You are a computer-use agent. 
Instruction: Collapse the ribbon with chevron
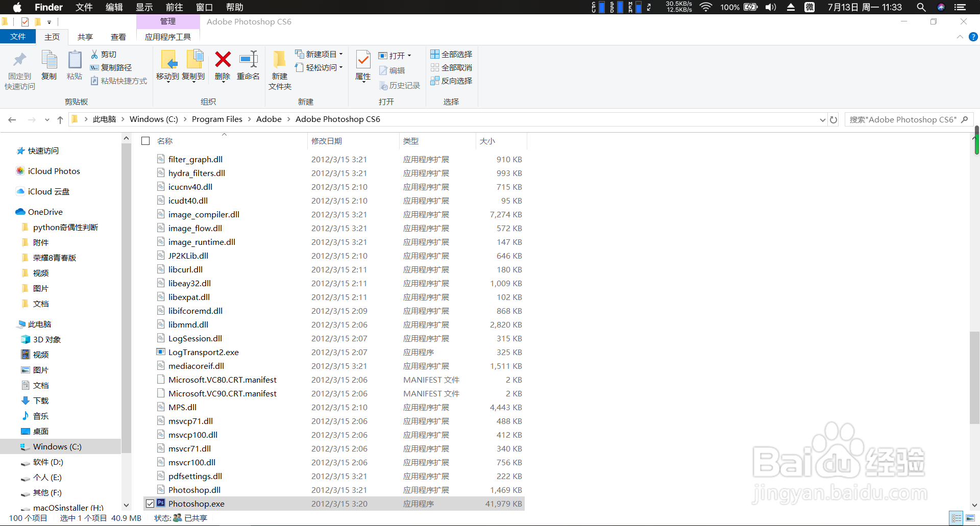click(x=960, y=37)
